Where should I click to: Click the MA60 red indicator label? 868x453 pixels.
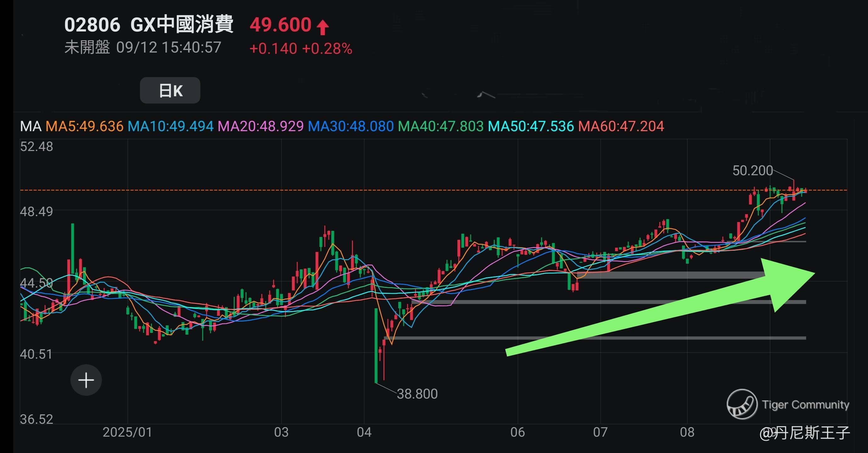(621, 126)
